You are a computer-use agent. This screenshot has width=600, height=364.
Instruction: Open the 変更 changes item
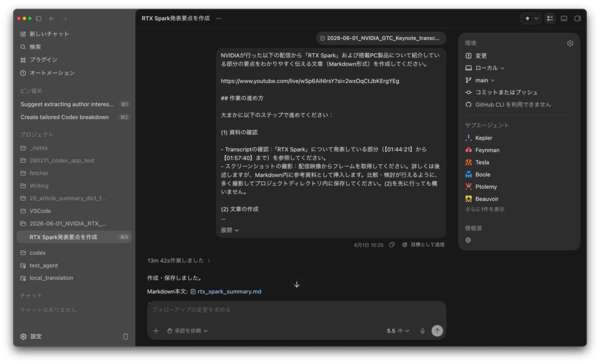coord(476,56)
